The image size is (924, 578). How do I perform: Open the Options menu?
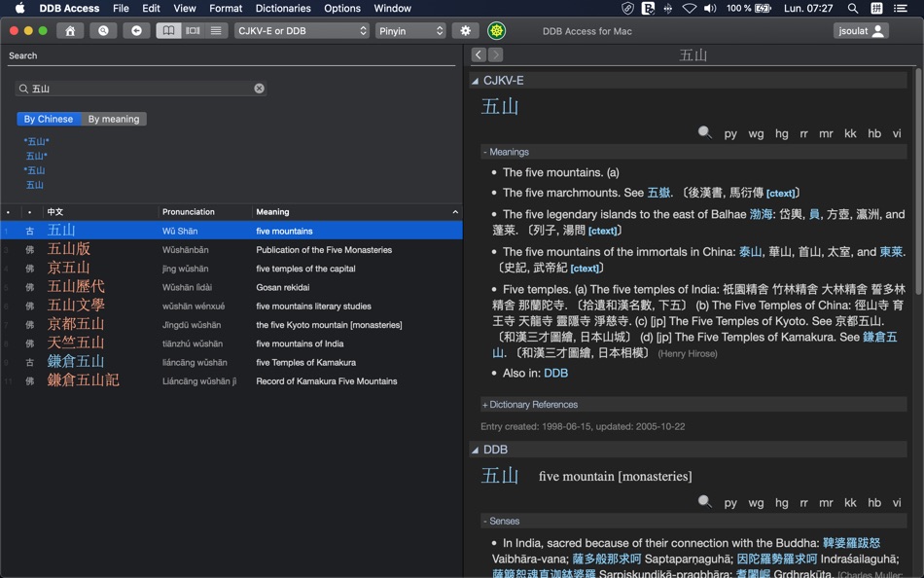click(342, 8)
